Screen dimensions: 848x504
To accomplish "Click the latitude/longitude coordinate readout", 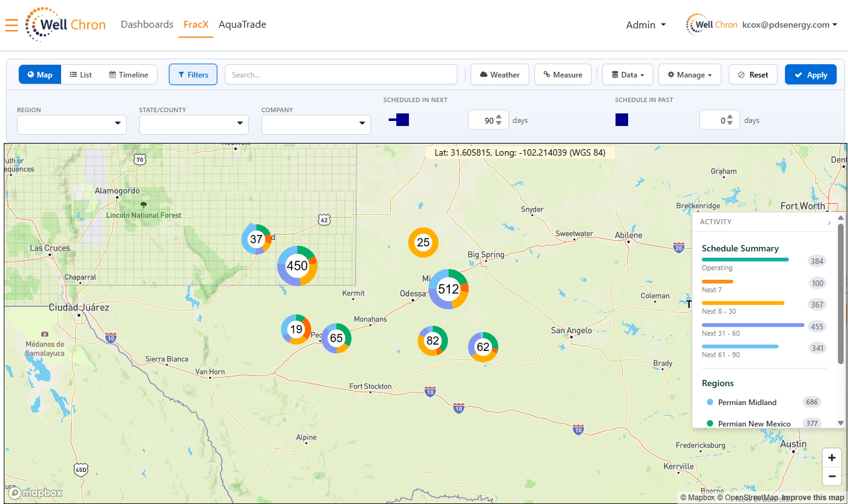I will [x=520, y=152].
